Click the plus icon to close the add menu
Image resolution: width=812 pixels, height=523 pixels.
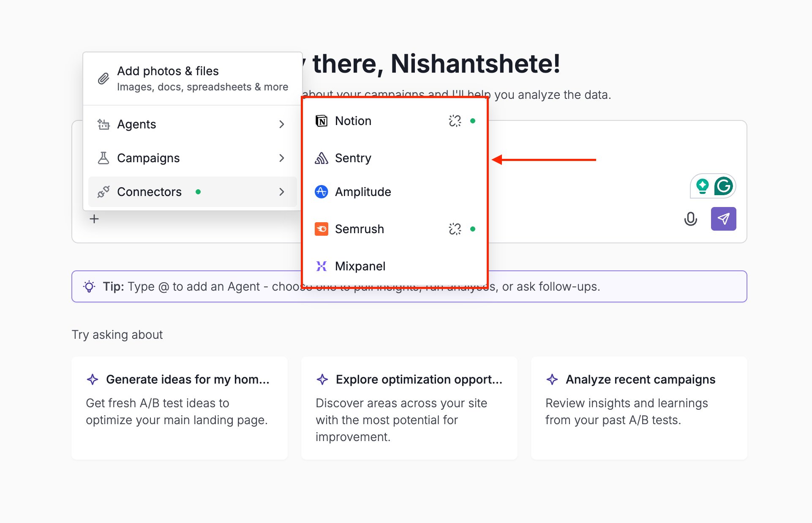coord(94,219)
